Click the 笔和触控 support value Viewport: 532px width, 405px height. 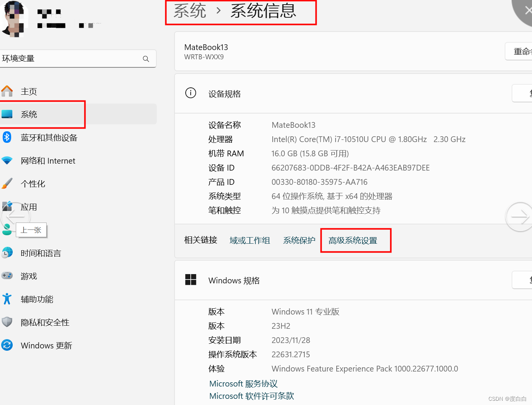pos(326,211)
